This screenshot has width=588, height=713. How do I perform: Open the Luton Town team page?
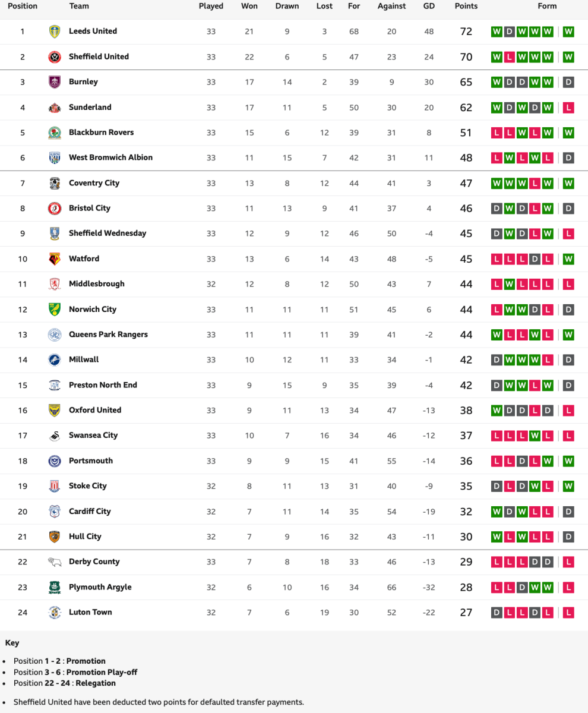(x=90, y=612)
